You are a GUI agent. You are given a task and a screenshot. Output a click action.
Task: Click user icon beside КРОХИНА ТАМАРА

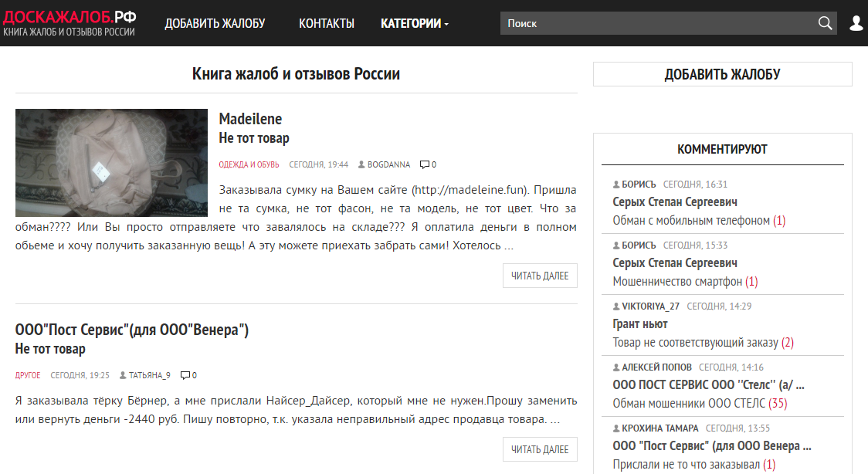pos(616,428)
